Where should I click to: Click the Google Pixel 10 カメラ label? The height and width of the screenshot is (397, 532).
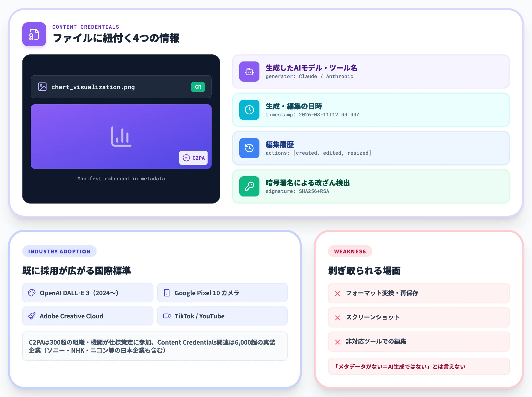207,293
